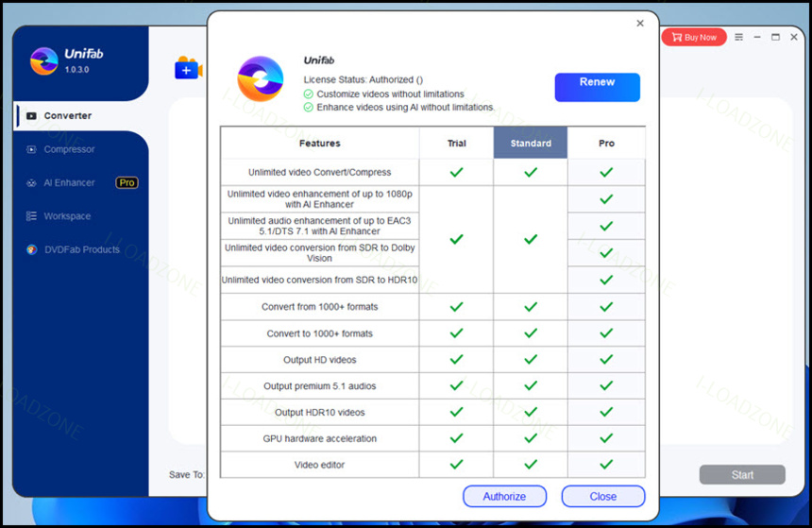
Task: Click 'Unlimited video Convert/Compress' row
Action: (319, 172)
